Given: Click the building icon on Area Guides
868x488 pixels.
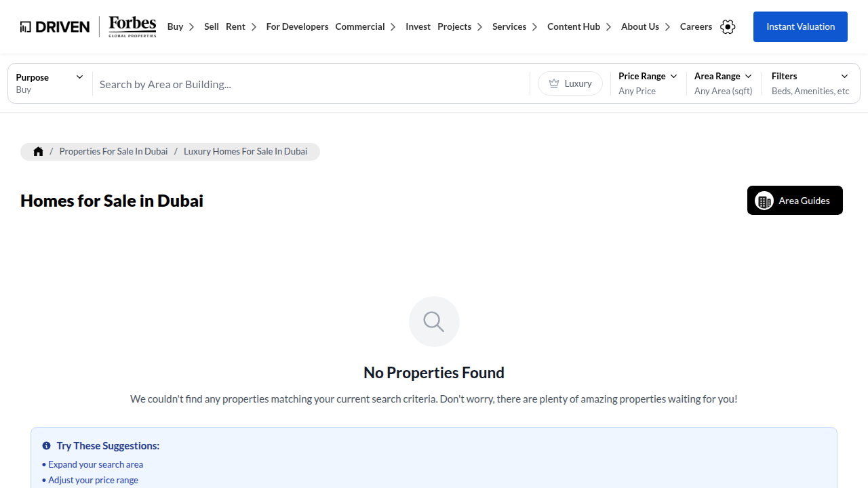Looking at the screenshot, I should tap(764, 201).
